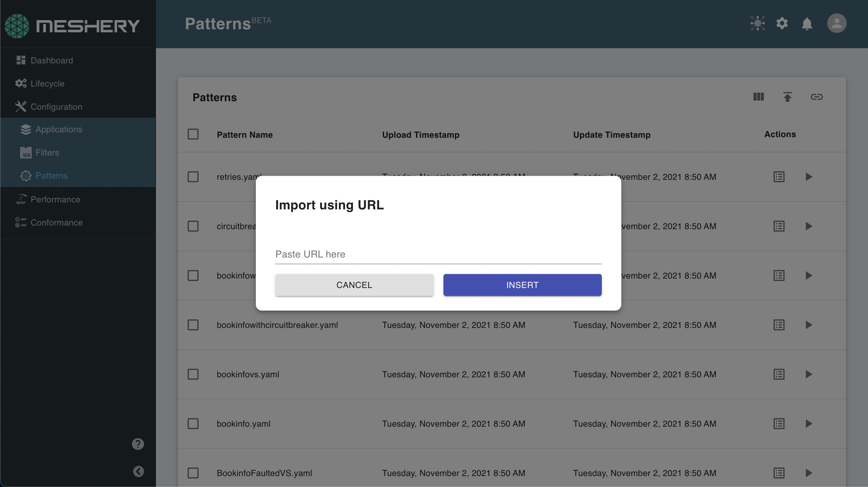Open the notifications bell
The height and width of the screenshot is (487, 868).
tap(807, 23)
